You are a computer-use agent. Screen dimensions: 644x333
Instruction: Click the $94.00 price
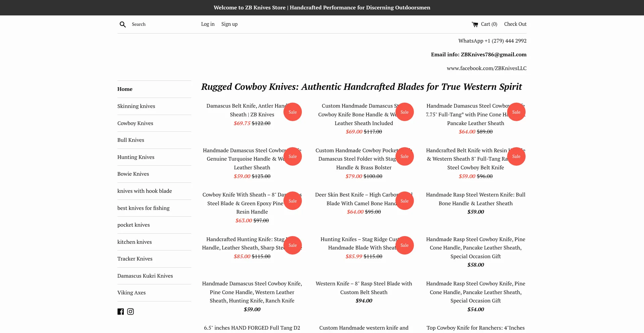tap(364, 301)
